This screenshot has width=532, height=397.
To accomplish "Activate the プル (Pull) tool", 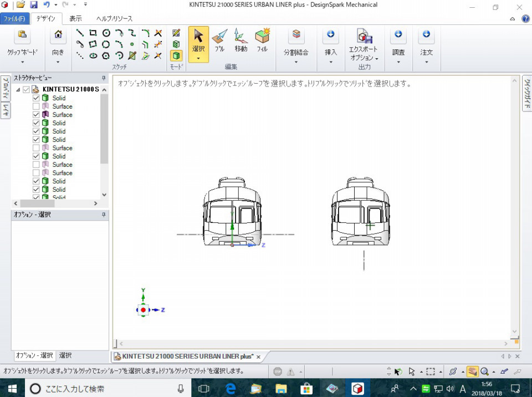I will coord(219,40).
